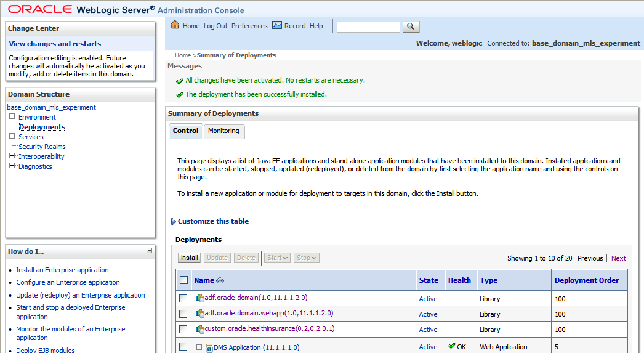Image resolution: width=644 pixels, height=353 pixels.
Task: Sort by the State column header
Action: [429, 280]
